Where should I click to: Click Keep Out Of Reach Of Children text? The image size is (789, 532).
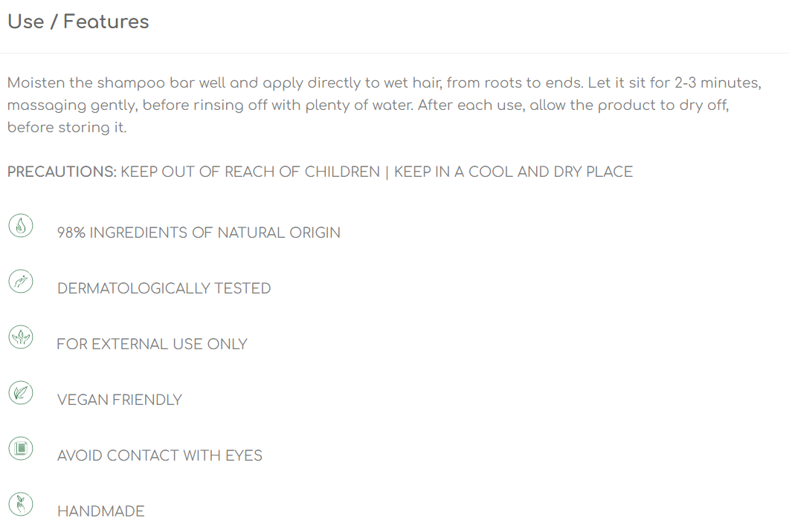coord(250,172)
